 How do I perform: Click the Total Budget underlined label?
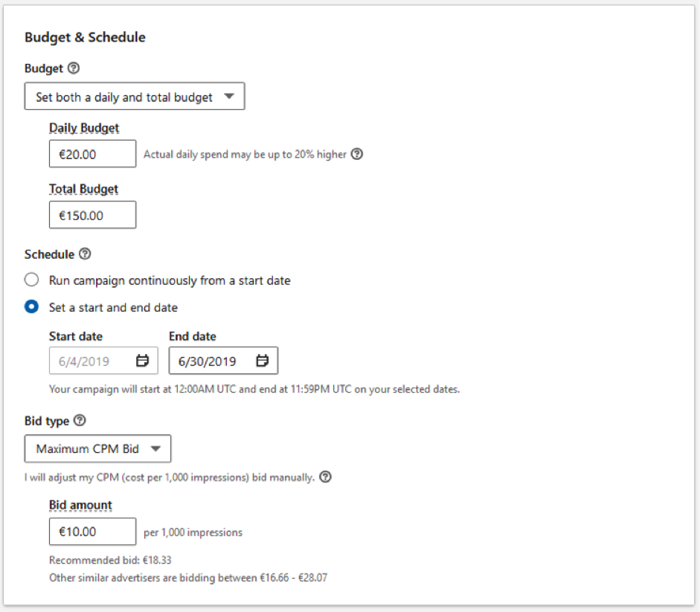coord(83,189)
